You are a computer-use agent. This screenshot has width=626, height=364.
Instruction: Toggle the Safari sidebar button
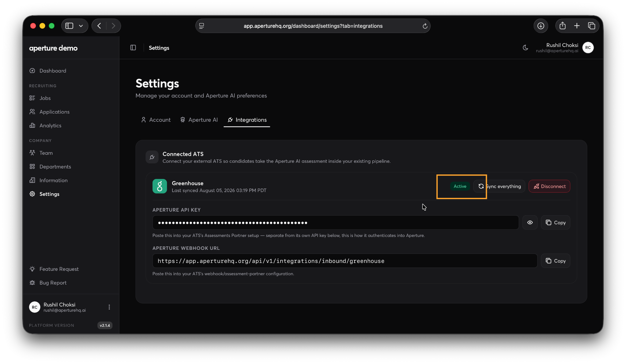click(69, 26)
